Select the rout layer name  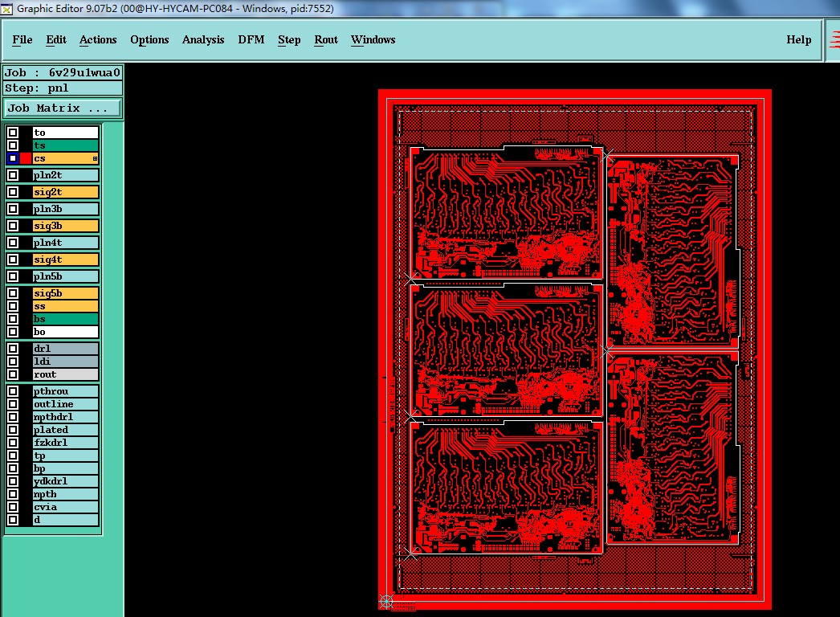pyautogui.click(x=65, y=374)
